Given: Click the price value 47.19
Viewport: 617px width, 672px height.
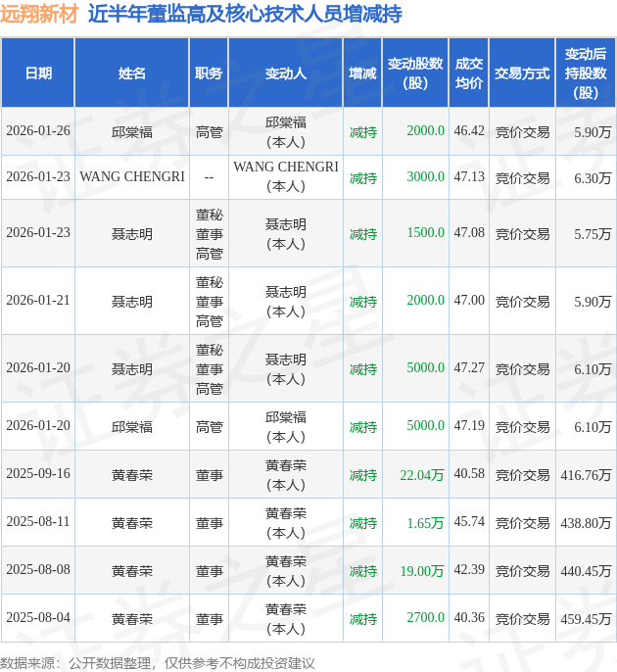Looking at the screenshot, I should click(x=469, y=425).
